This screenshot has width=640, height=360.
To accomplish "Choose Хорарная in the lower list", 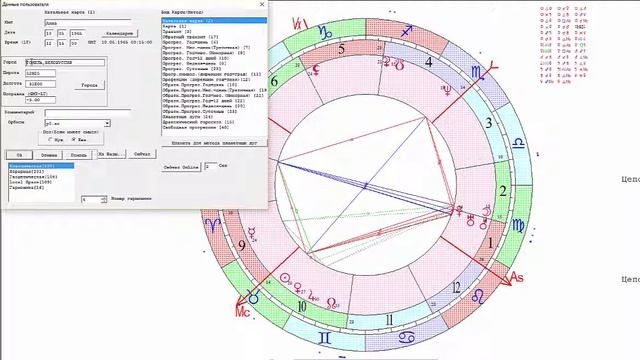I will tap(41, 172).
